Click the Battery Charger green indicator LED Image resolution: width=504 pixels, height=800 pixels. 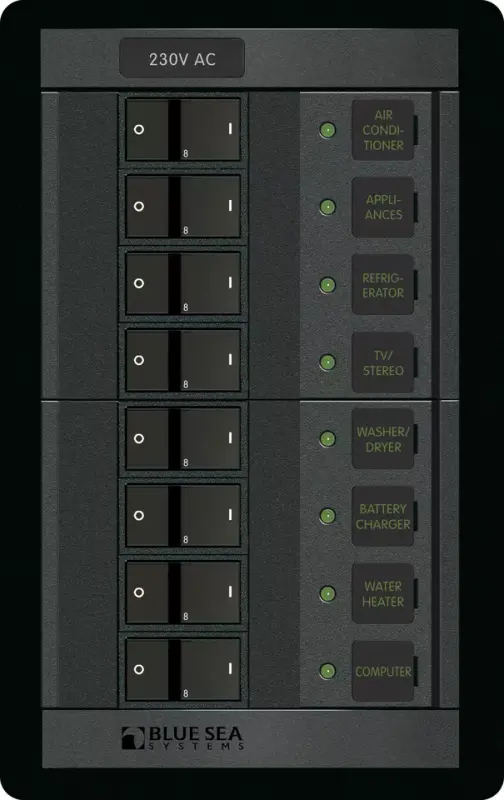click(327, 516)
